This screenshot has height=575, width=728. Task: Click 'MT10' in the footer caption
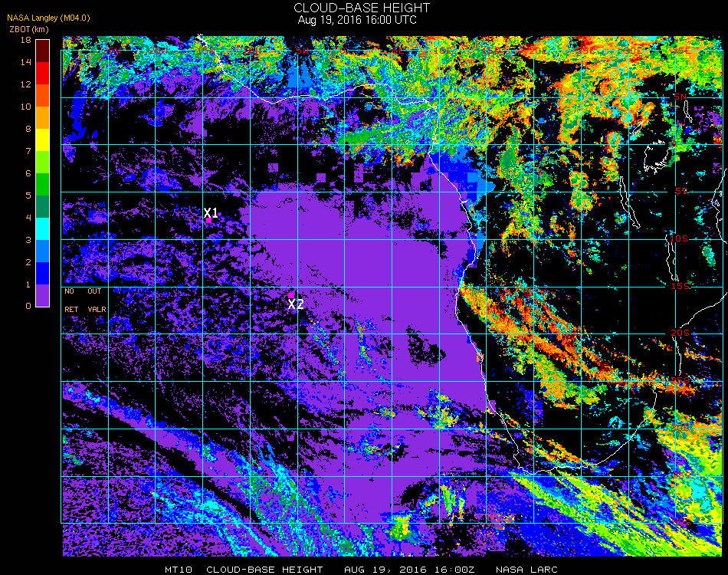coord(179,570)
